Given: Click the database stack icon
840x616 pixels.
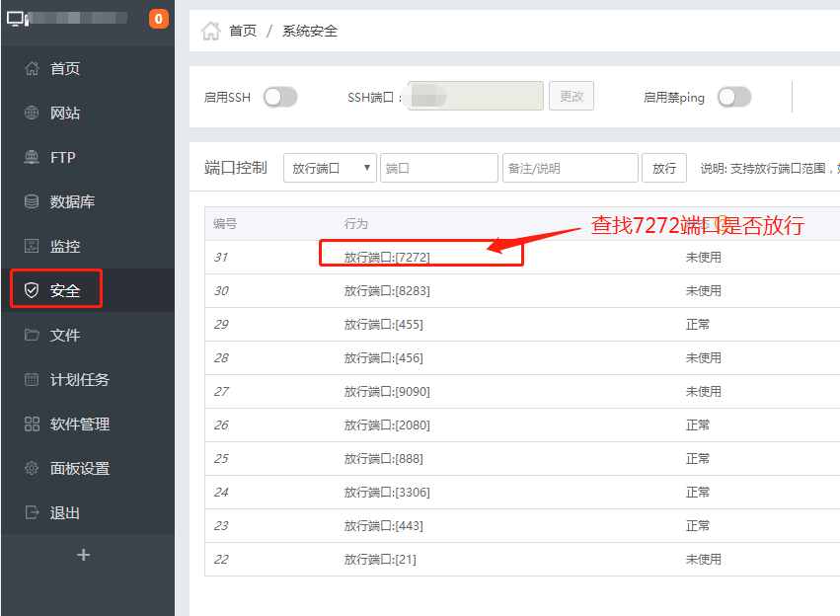Looking at the screenshot, I should pos(32,201).
